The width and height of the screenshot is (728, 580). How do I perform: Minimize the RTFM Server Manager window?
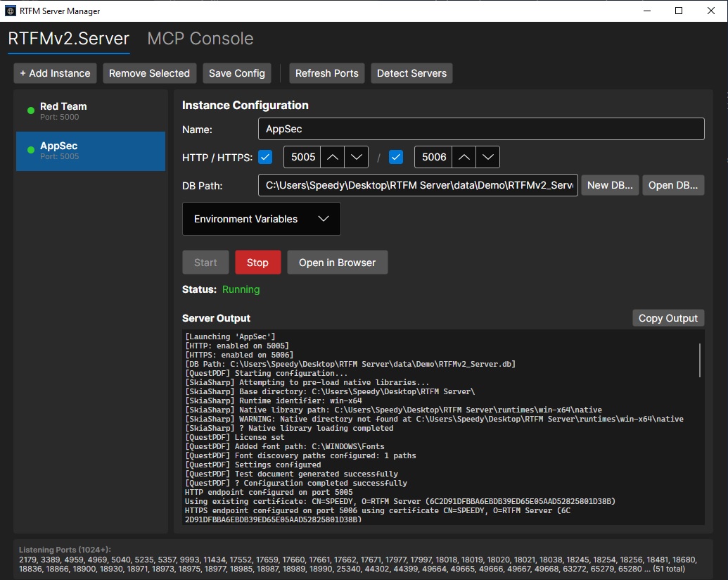click(x=646, y=11)
